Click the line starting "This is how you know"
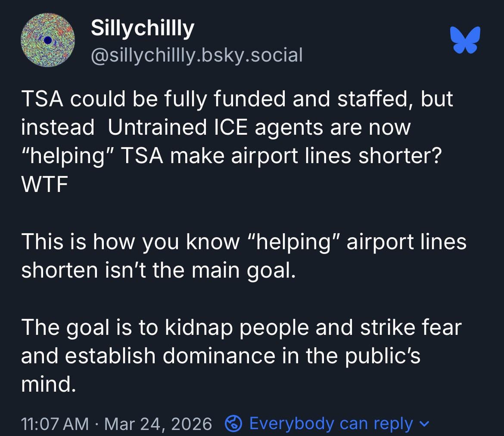The width and height of the screenshot is (504, 436). [x=244, y=241]
